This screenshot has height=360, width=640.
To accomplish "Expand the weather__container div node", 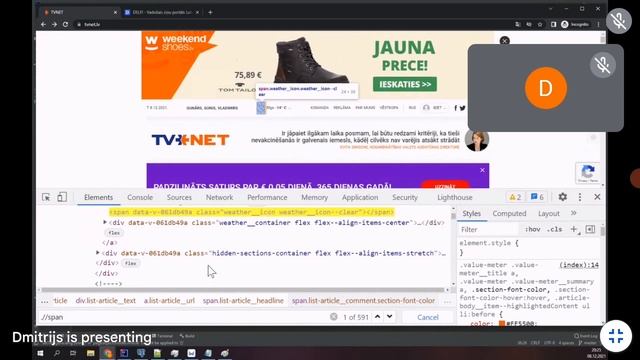I will (105, 222).
